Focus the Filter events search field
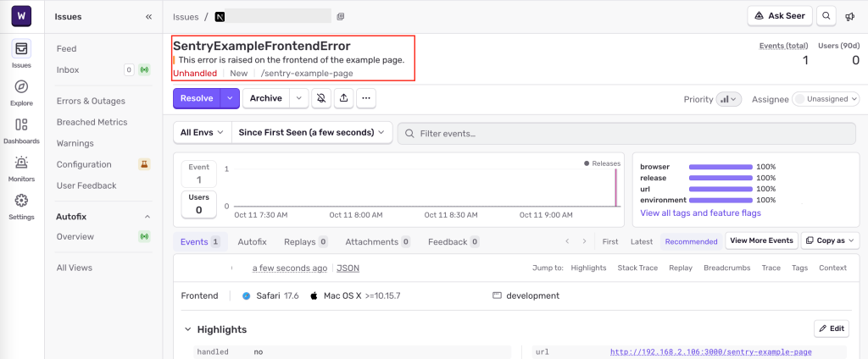The width and height of the screenshot is (868, 359). tap(626, 133)
